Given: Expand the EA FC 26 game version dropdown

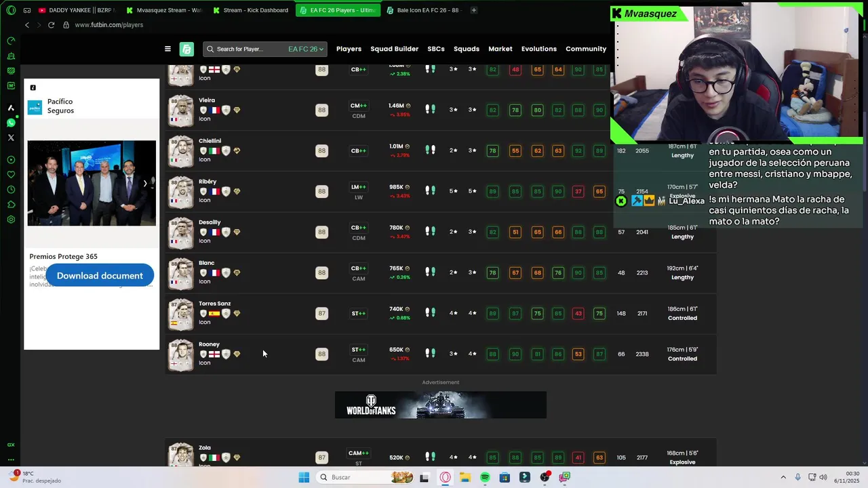Looking at the screenshot, I should coord(306,49).
